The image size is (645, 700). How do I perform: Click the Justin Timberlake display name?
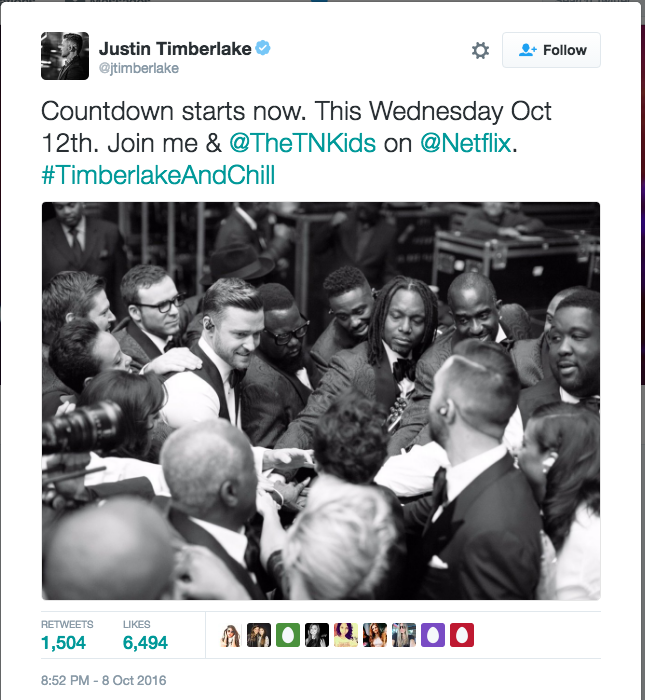pyautogui.click(x=175, y=49)
